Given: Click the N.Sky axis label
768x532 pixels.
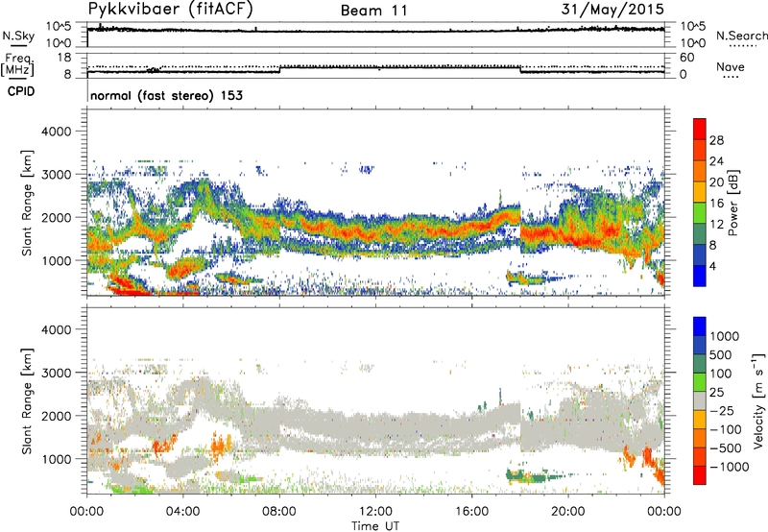Looking at the screenshot, I should pos(18,36).
